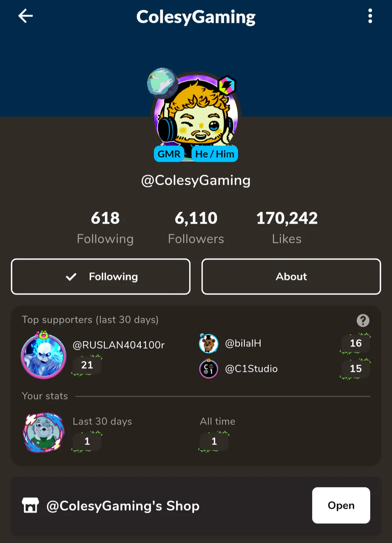Tap the C1Studio avatar icon

(x=208, y=369)
